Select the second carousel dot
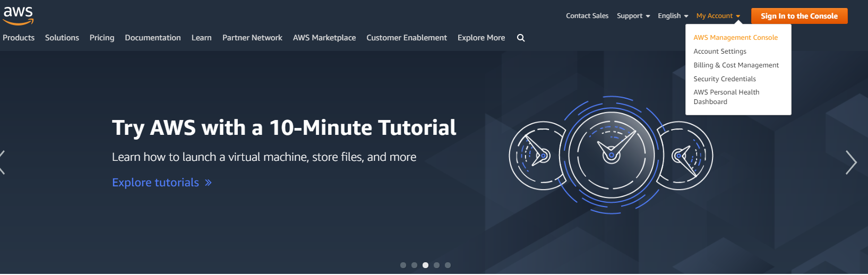The height and width of the screenshot is (275, 868). [x=414, y=265]
